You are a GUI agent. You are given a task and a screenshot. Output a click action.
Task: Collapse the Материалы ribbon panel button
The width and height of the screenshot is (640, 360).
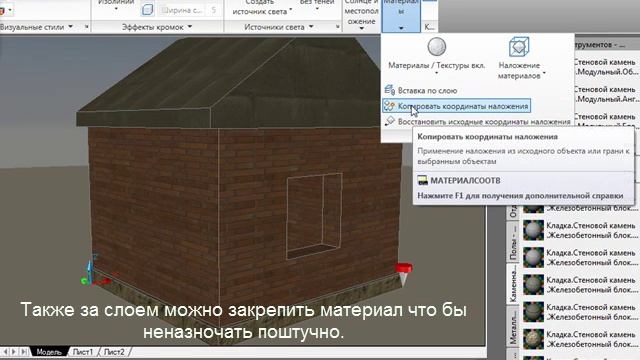coord(401,16)
